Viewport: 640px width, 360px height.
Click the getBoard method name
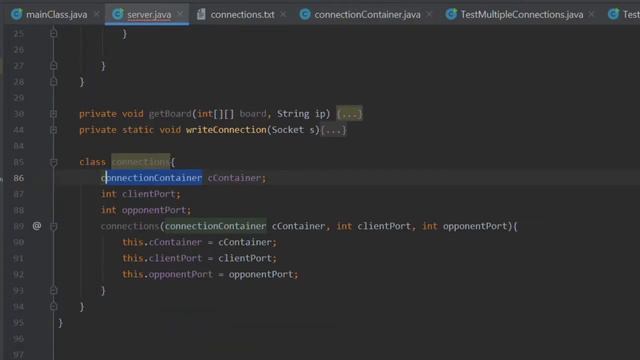[x=170, y=114]
